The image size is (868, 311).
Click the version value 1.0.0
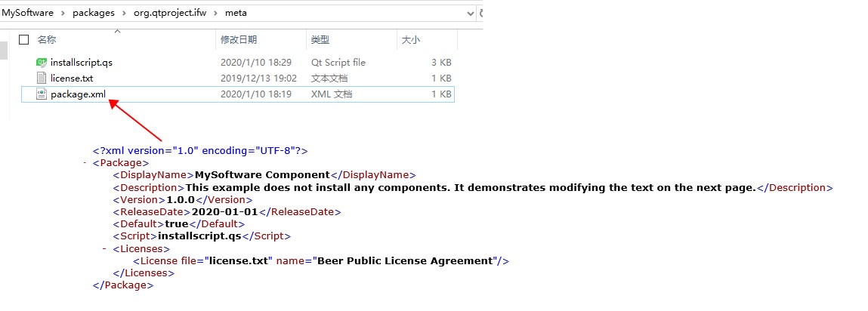click(181, 200)
